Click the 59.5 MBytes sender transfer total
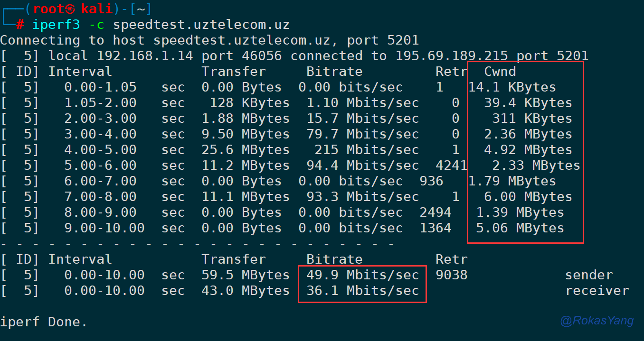This screenshot has width=644, height=341. click(x=245, y=275)
